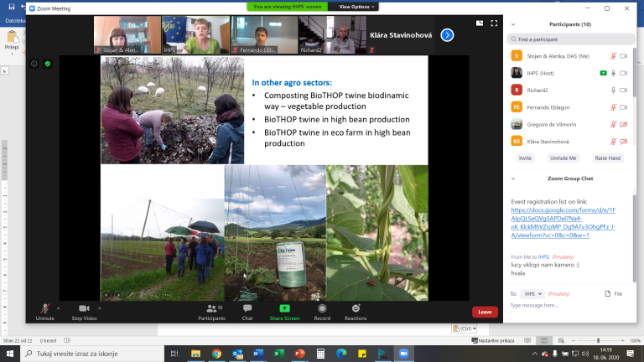The width and height of the screenshot is (644, 362).
Task: Open Outlook from taskbar
Action: pos(237,354)
